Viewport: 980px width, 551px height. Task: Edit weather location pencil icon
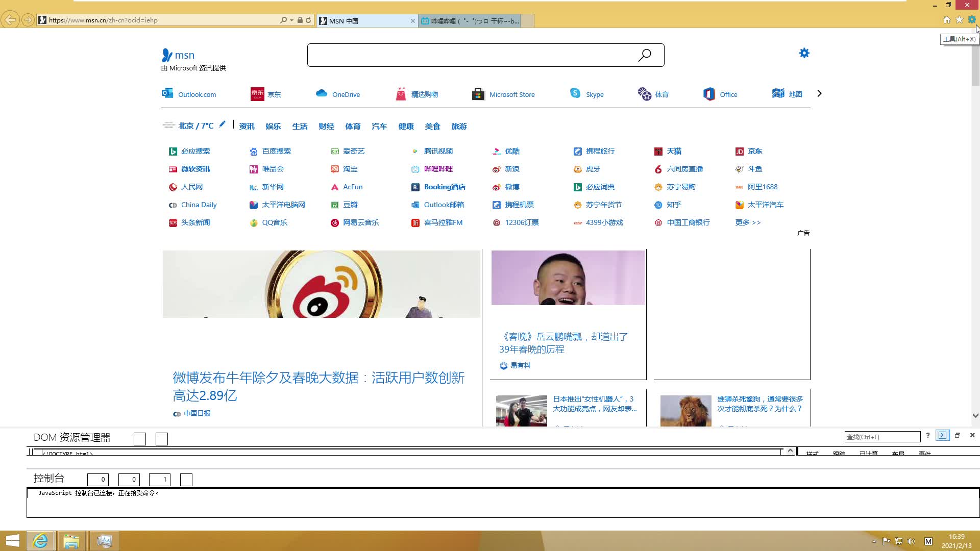pyautogui.click(x=222, y=124)
